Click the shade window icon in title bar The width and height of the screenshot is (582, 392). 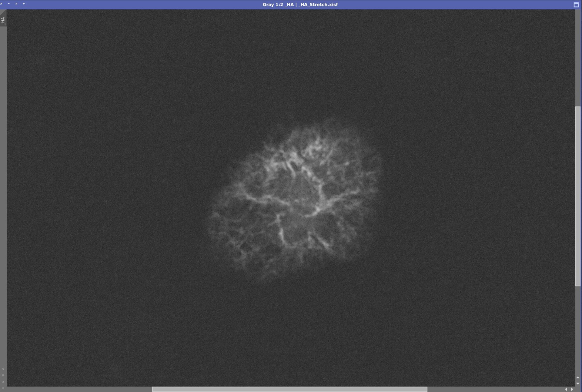tap(16, 4)
